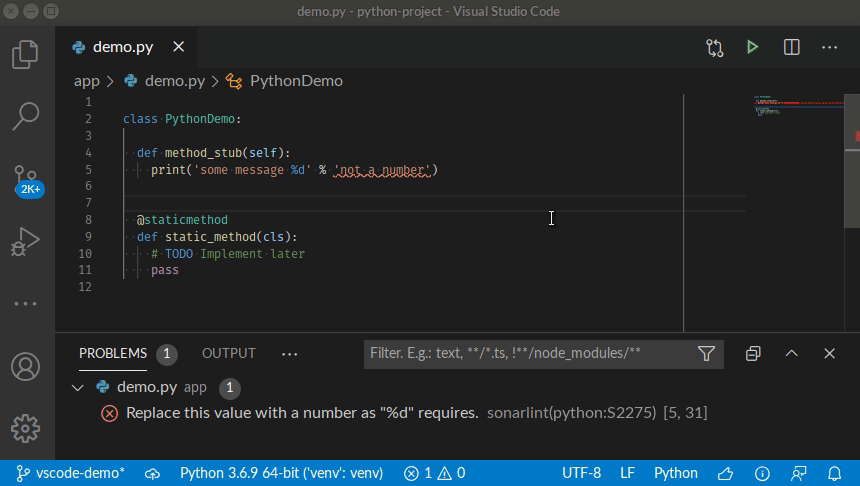This screenshot has width=860, height=486.
Task: Click the feedback person icon in status bar
Action: click(x=799, y=473)
